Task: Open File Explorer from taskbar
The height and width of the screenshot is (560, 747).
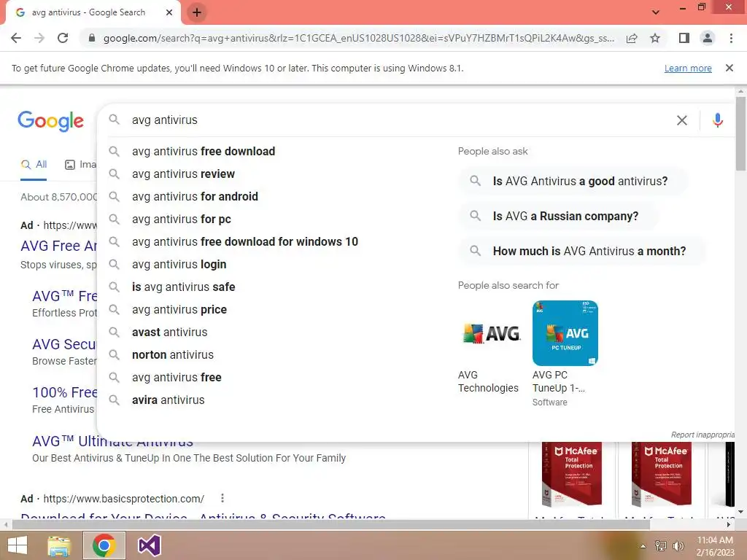Action: click(59, 545)
